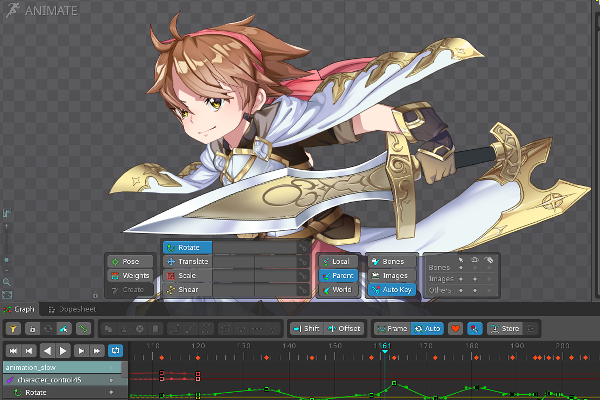Viewport: 600px width, 400px height.
Task: Click the Store button
Action: click(505, 329)
